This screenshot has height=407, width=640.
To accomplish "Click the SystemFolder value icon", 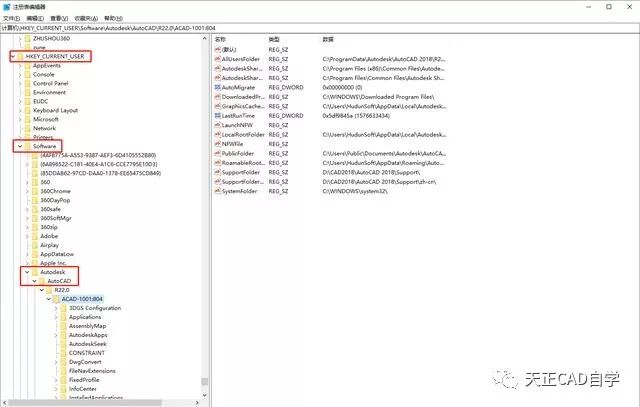I will (218, 191).
